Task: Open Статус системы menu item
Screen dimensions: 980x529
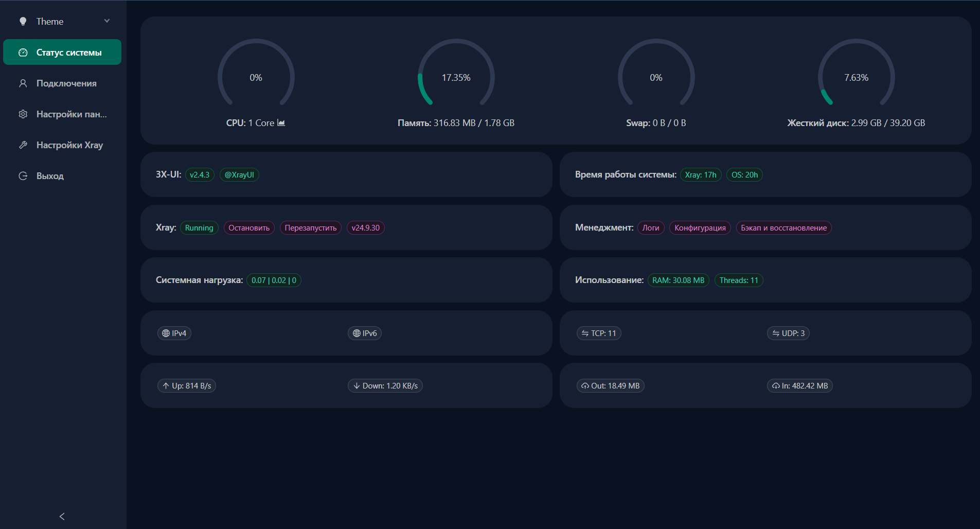Action: (62, 52)
